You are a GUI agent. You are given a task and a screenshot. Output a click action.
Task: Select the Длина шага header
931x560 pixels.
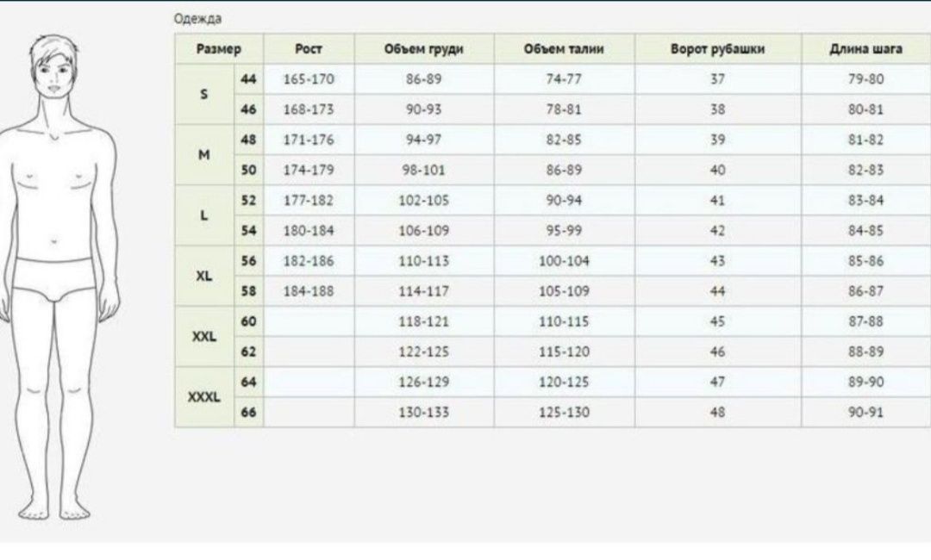(x=865, y=49)
